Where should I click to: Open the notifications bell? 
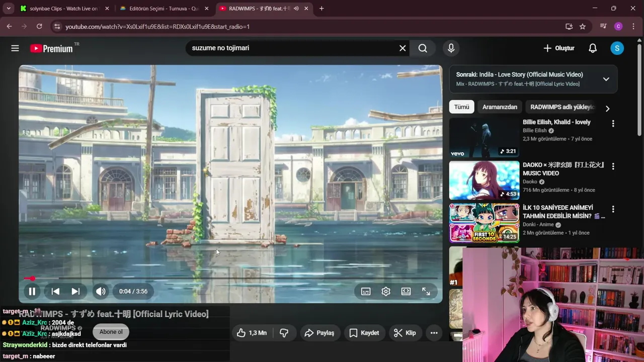593,48
